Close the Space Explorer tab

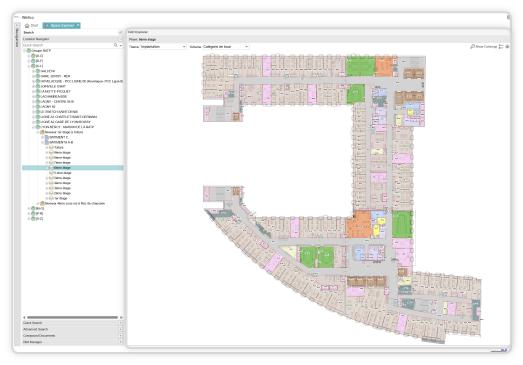click(78, 25)
